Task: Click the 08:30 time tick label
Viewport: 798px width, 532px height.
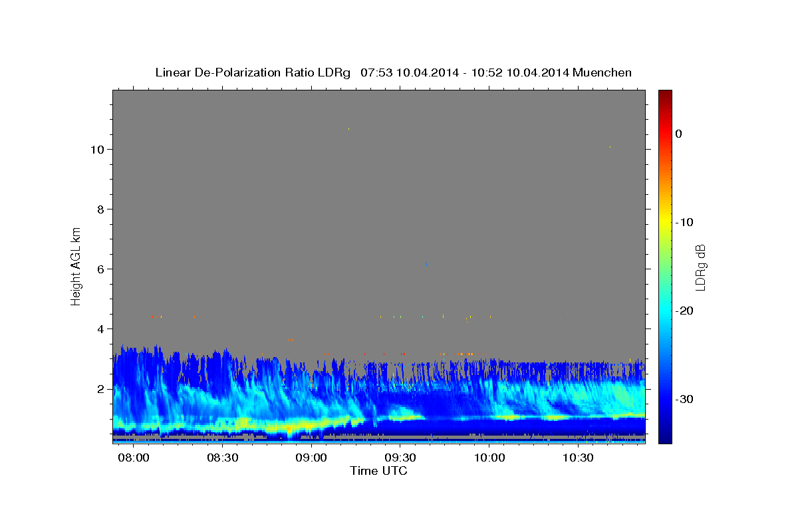Action: coord(223,458)
